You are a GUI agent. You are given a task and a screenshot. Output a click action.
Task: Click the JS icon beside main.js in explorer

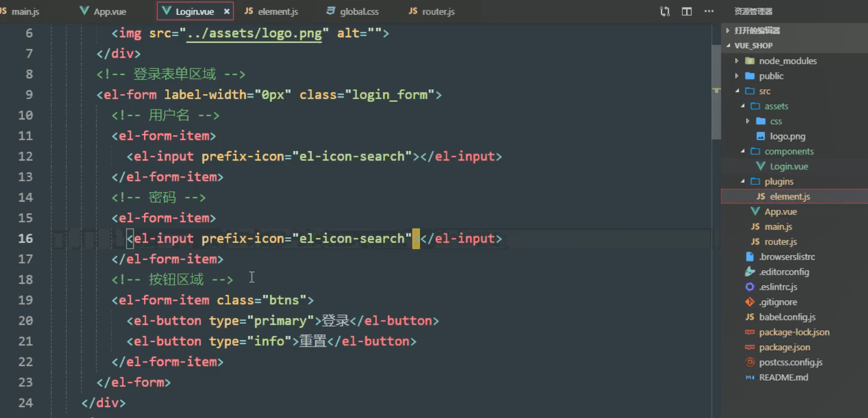tap(755, 226)
